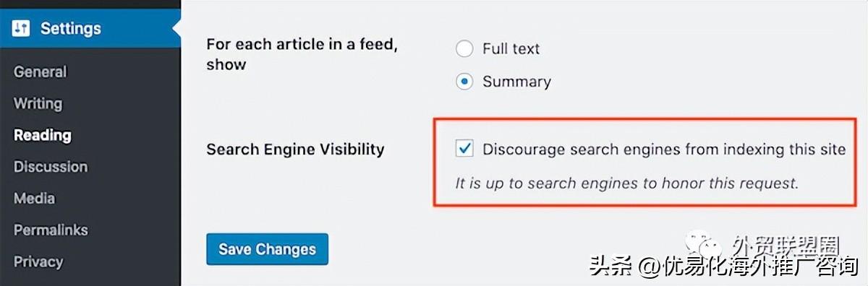The image size is (868, 286).
Task: Open General settings page
Action: [x=40, y=71]
